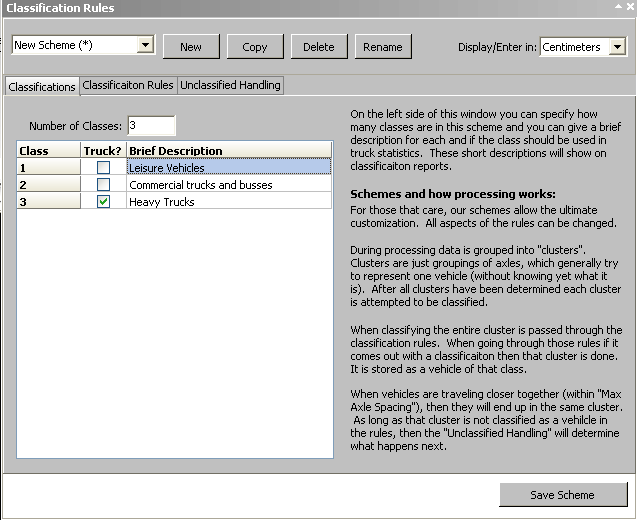
Task: Check Truck box for Commercial trucks and busses
Action: click(103, 185)
